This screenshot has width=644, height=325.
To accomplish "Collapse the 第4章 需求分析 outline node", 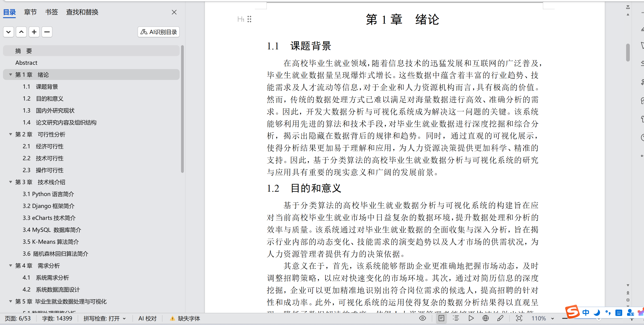I will point(11,266).
